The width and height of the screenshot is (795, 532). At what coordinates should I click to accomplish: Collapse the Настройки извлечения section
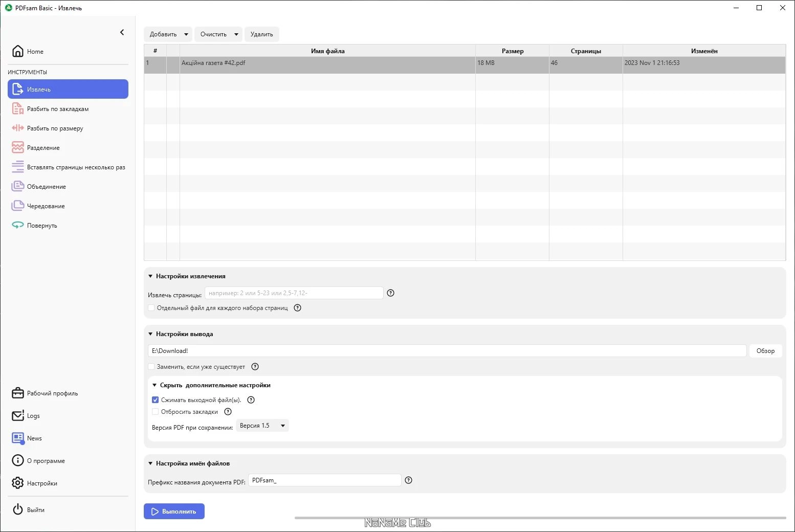tap(150, 276)
